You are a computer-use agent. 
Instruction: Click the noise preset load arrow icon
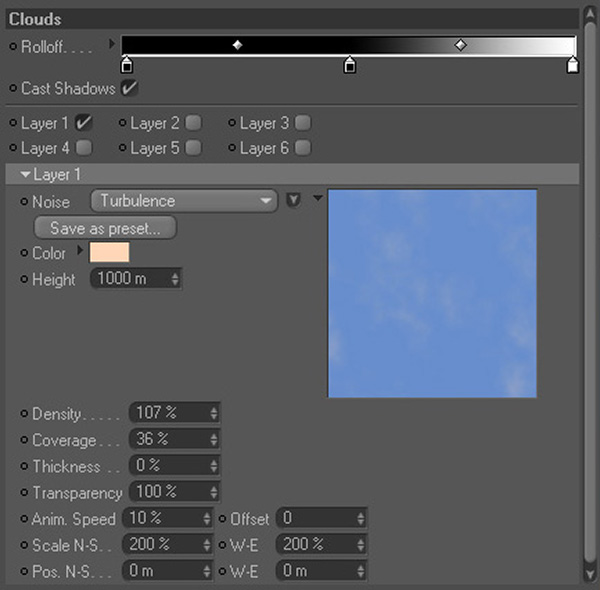(293, 200)
